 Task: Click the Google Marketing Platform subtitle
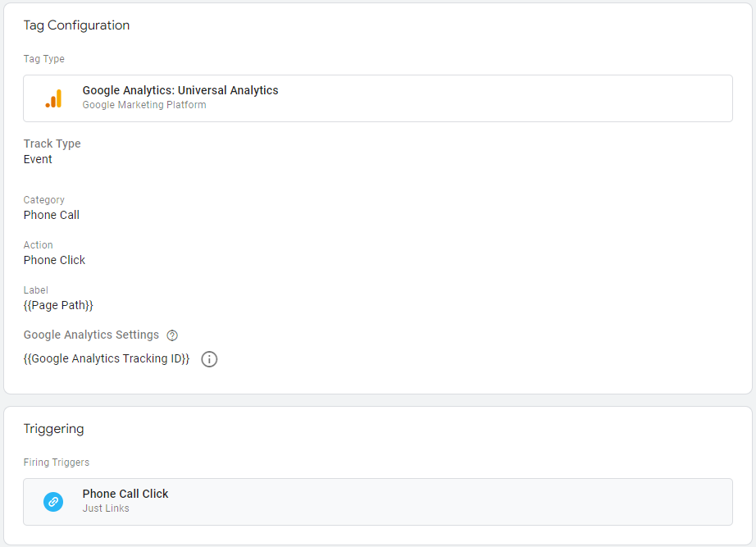pos(144,105)
